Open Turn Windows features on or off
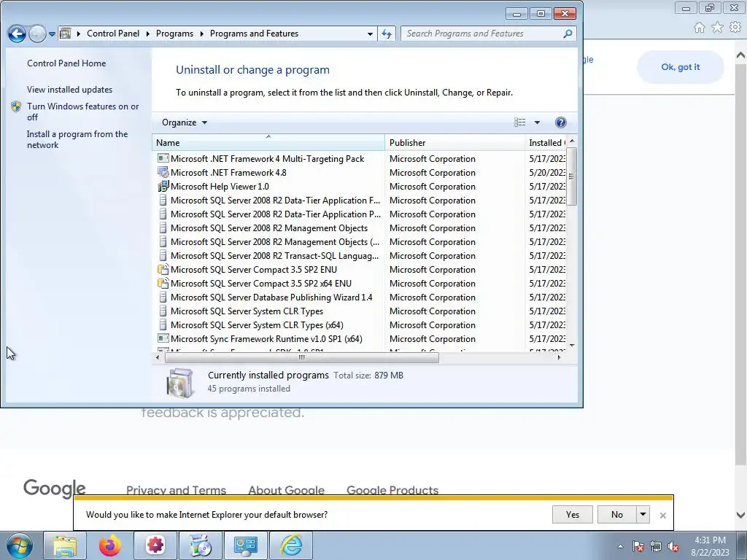The height and width of the screenshot is (560, 747). (x=82, y=112)
